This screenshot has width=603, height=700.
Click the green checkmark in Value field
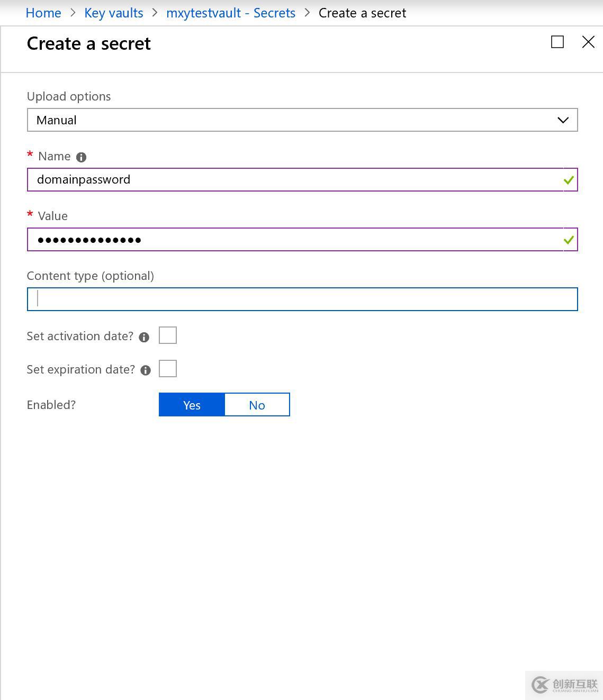pyautogui.click(x=569, y=240)
